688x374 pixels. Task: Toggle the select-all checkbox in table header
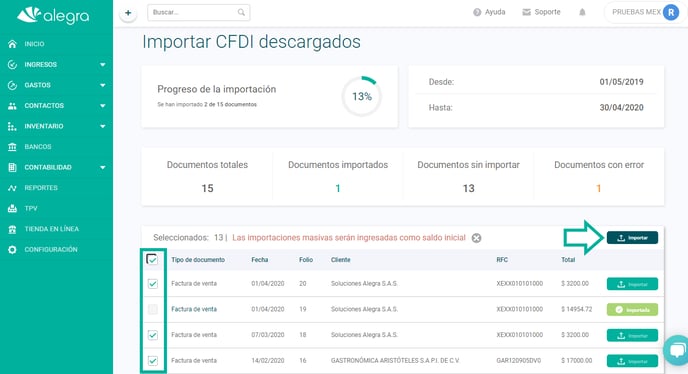coord(152,259)
